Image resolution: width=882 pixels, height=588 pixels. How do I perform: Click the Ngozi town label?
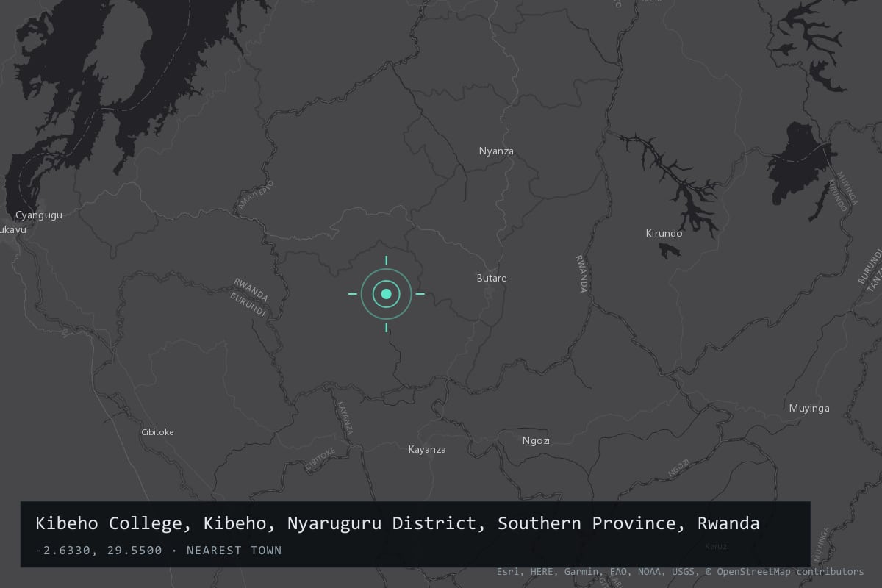point(536,440)
